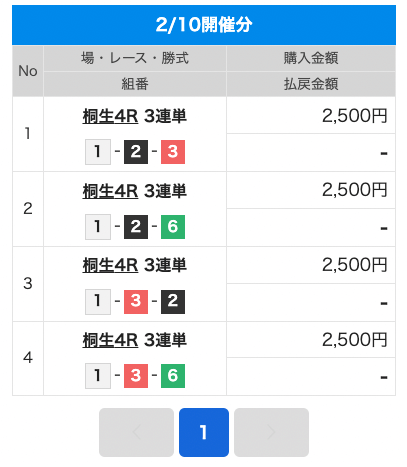This screenshot has height=467, width=407.
Task: Click the 場・レース・勝式 column header
Action: pyautogui.click(x=135, y=58)
